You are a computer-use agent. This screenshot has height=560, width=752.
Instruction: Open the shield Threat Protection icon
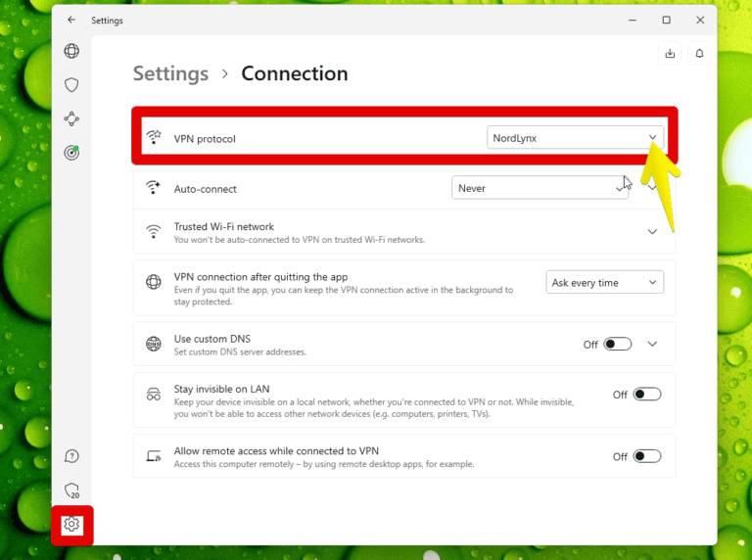71,85
